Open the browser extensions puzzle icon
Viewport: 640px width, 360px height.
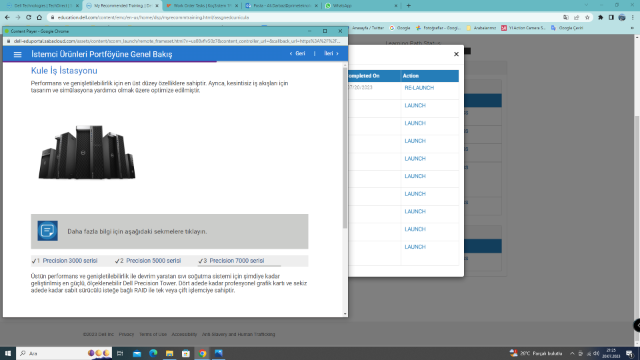[600, 18]
